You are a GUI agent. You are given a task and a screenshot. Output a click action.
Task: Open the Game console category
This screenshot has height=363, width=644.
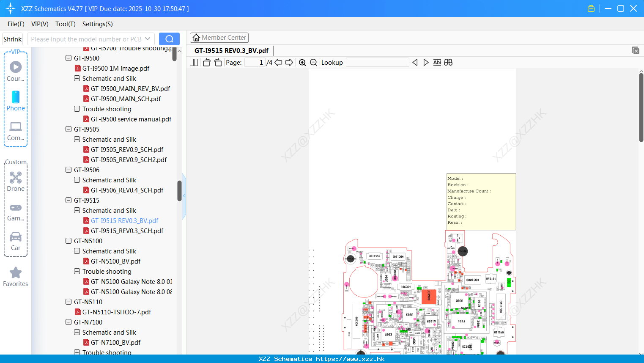(x=16, y=212)
